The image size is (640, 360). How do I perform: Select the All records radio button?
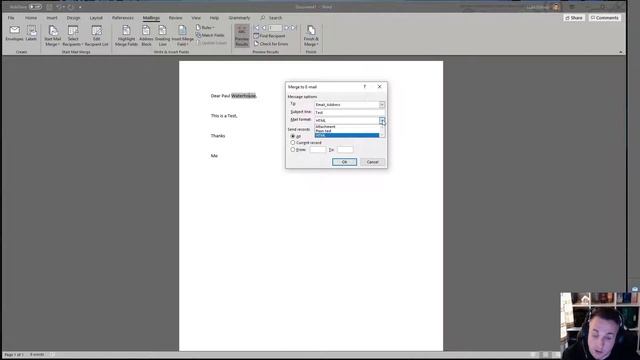pyautogui.click(x=293, y=136)
